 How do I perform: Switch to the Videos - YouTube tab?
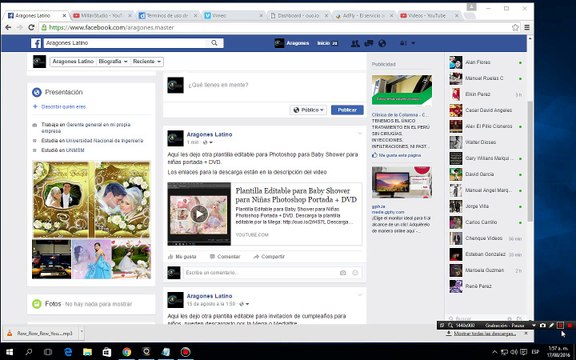pyautogui.click(x=430, y=15)
